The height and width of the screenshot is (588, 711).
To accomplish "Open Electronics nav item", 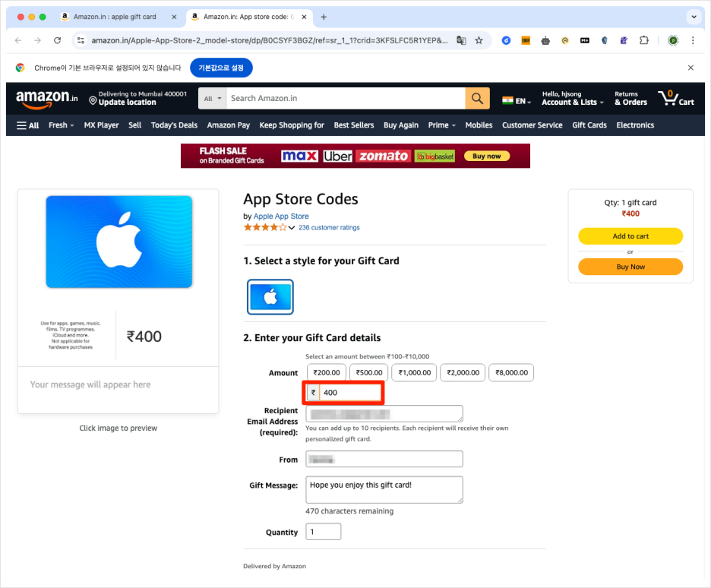I will (635, 125).
